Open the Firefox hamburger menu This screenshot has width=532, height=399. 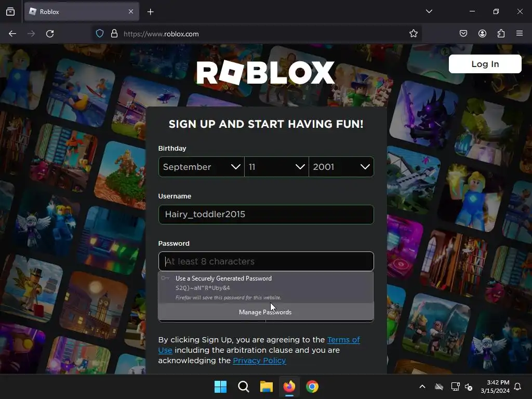click(520, 34)
